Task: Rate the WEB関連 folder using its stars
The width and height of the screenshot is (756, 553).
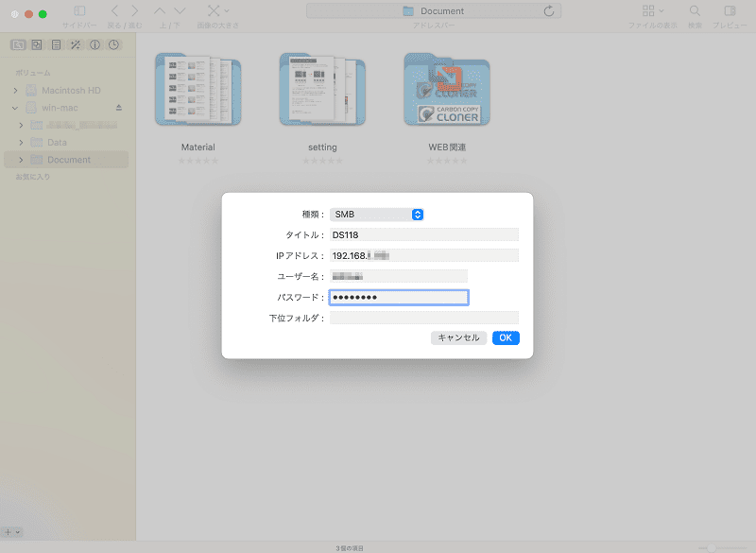Action: [x=447, y=161]
